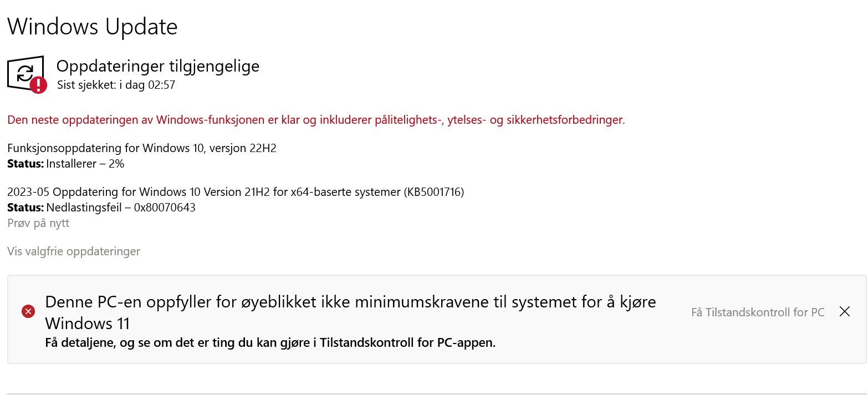
Task: Select 'Funksjonsoppdatering for Windows 10, versjon 22H2' entry
Action: pyautogui.click(x=142, y=149)
